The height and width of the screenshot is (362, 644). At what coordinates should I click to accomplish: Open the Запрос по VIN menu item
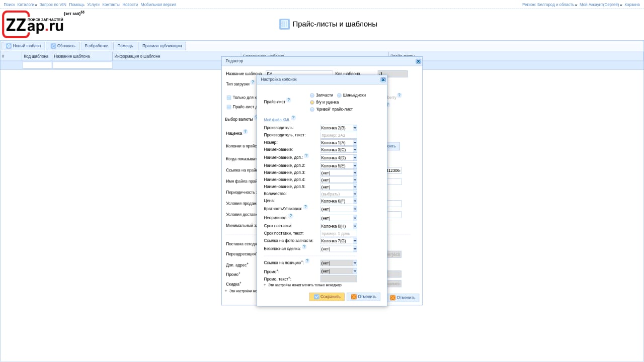pyautogui.click(x=53, y=5)
